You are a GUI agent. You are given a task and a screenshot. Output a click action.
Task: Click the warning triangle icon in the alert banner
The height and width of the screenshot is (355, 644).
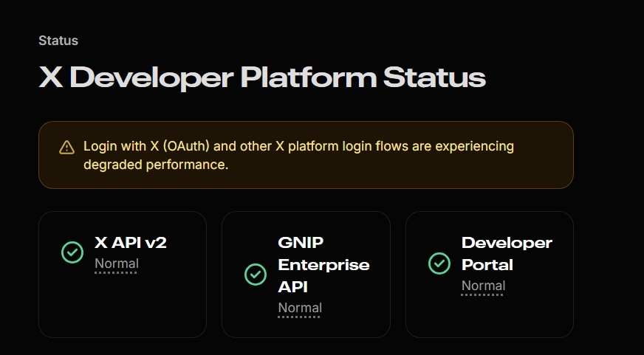click(x=66, y=147)
